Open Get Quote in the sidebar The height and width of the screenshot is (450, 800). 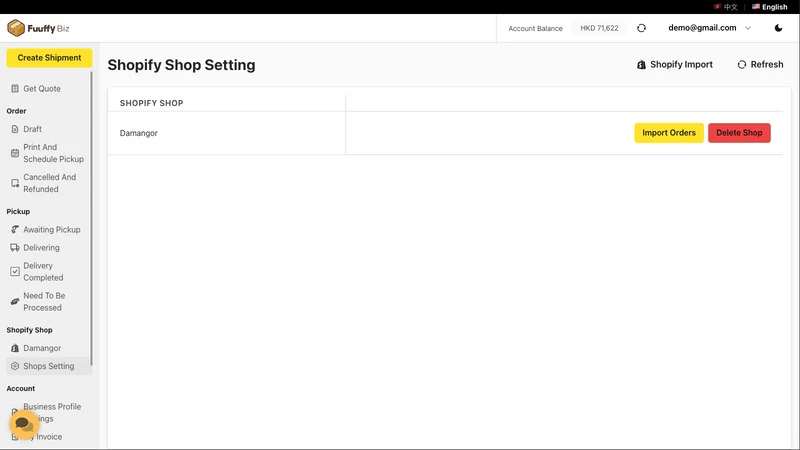[42, 89]
